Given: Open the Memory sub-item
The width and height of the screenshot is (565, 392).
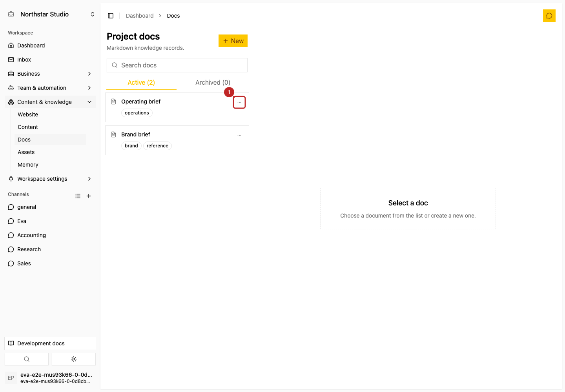Looking at the screenshot, I should tap(50, 165).
